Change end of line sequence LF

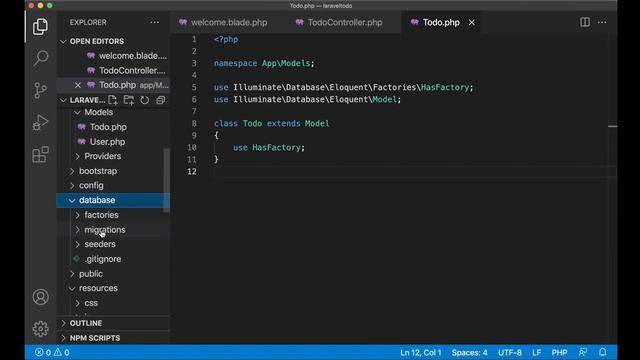(x=536, y=352)
